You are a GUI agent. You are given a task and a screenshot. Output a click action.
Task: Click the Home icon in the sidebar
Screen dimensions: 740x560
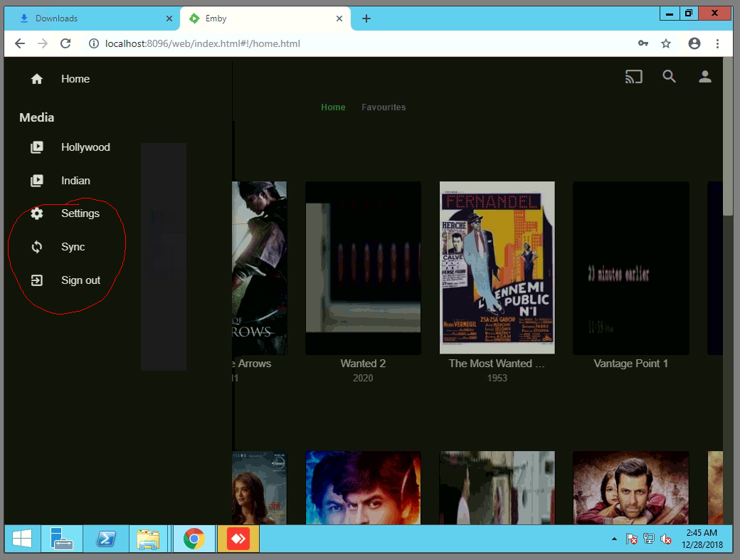[x=37, y=79]
